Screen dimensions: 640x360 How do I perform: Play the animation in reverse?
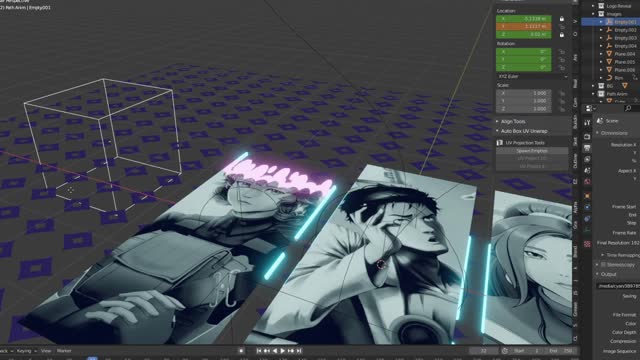click(275, 351)
